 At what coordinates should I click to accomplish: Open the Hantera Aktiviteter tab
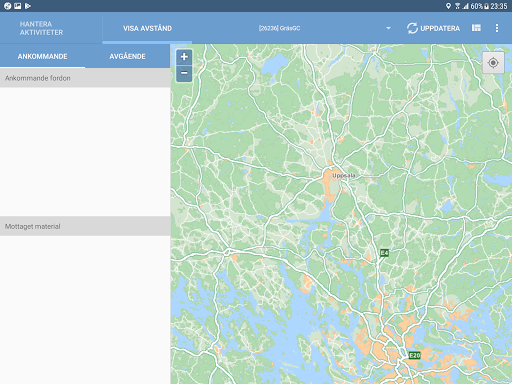click(41, 28)
